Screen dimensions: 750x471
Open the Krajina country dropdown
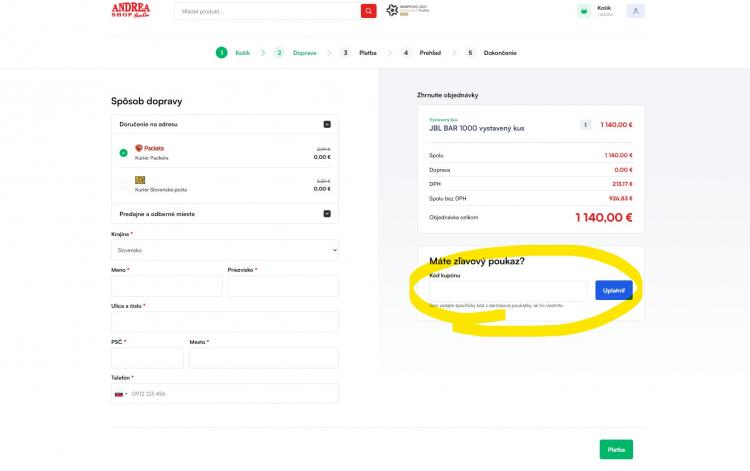click(x=225, y=250)
